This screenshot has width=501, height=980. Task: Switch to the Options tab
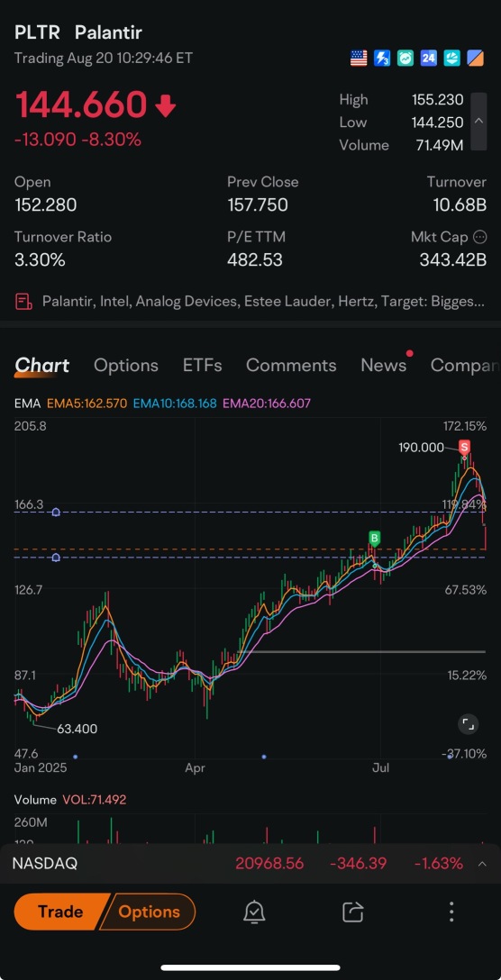(126, 365)
